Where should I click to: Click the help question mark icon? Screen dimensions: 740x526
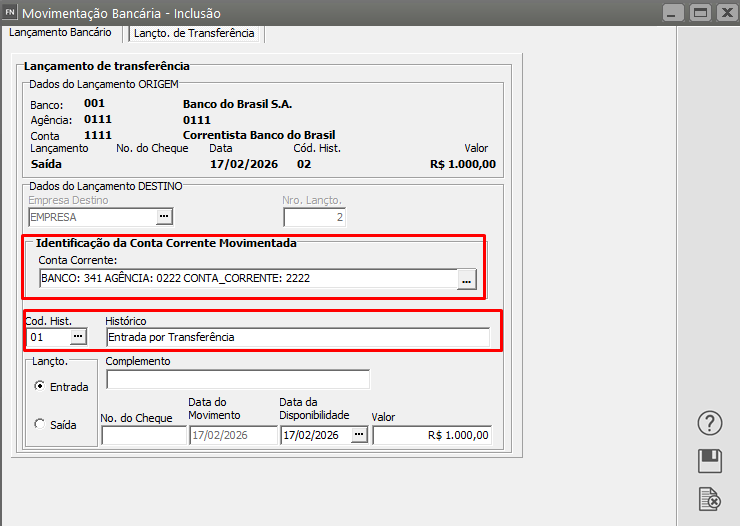pos(708,423)
